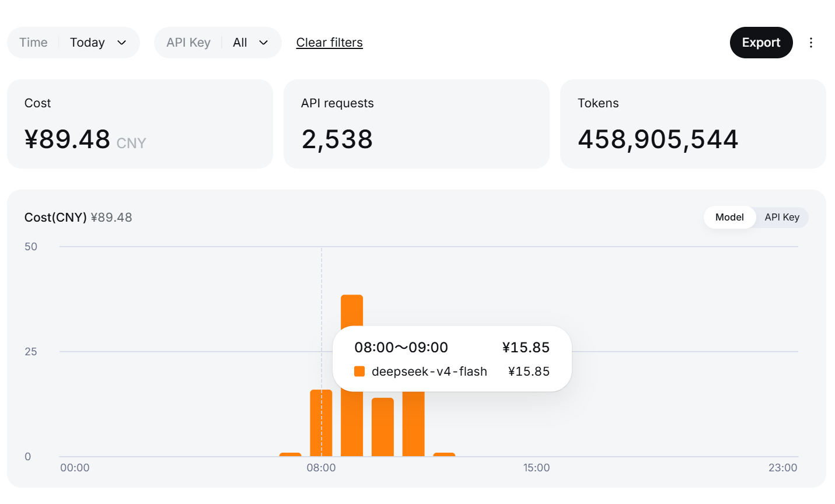
Task: Click the 08:00 bar under the dashed line
Action: (321, 423)
